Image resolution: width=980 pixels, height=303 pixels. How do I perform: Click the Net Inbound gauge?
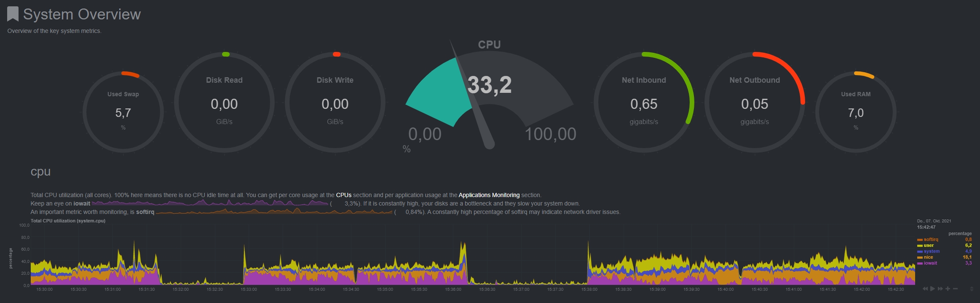tap(643, 102)
